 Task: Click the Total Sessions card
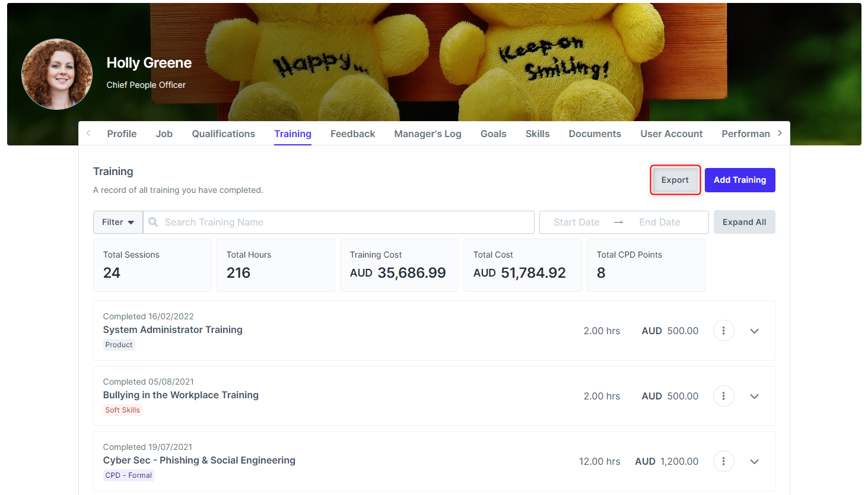[152, 265]
